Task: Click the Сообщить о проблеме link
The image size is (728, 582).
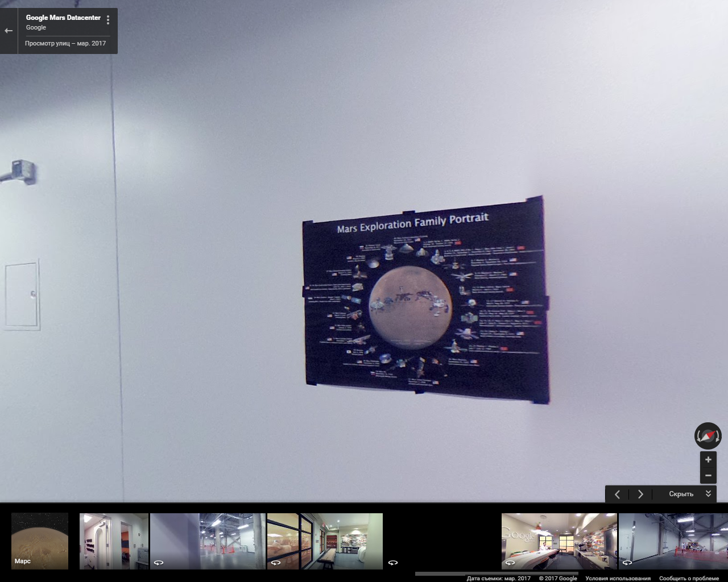Action: click(x=689, y=578)
